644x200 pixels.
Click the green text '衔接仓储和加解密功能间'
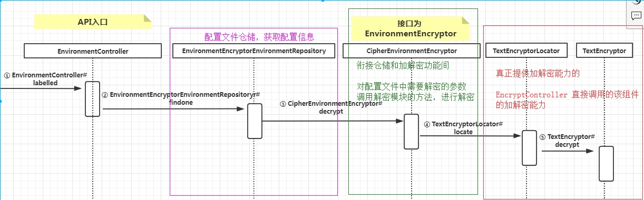pyautogui.click(x=403, y=66)
